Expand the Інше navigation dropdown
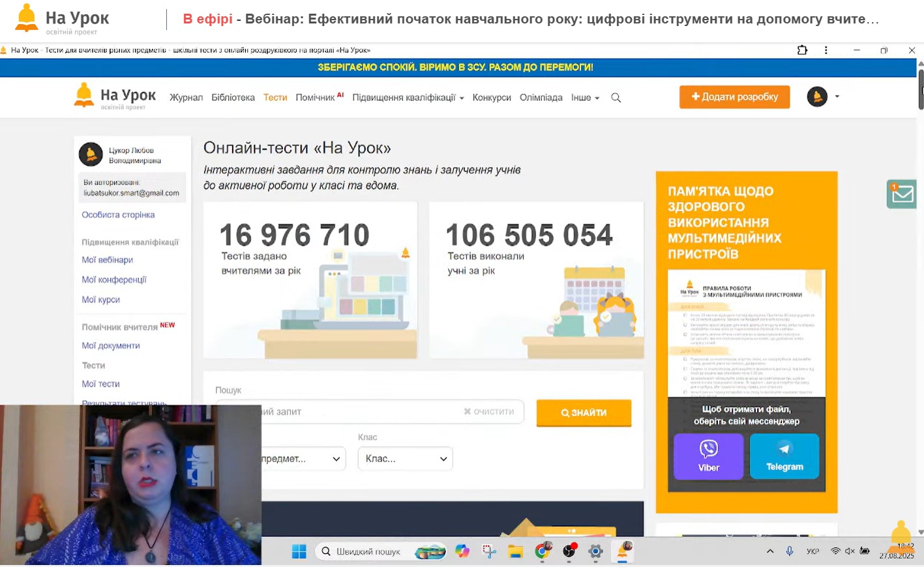Viewport: 924px width, 567px height. pos(585,98)
